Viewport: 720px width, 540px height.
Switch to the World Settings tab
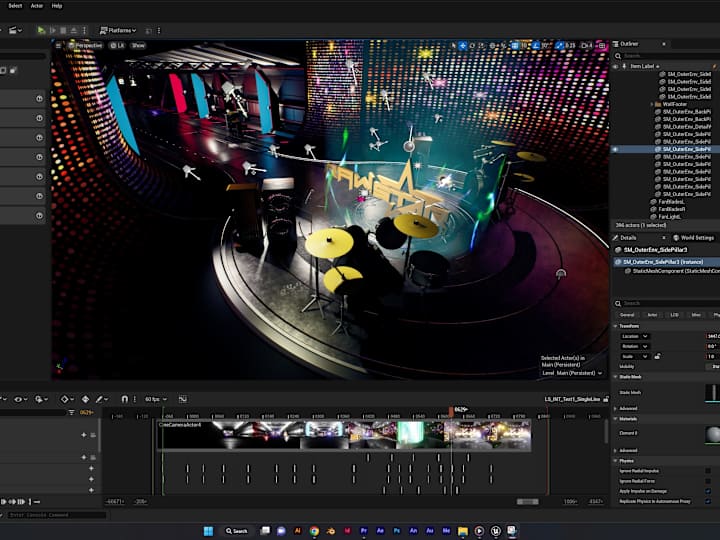pos(693,238)
